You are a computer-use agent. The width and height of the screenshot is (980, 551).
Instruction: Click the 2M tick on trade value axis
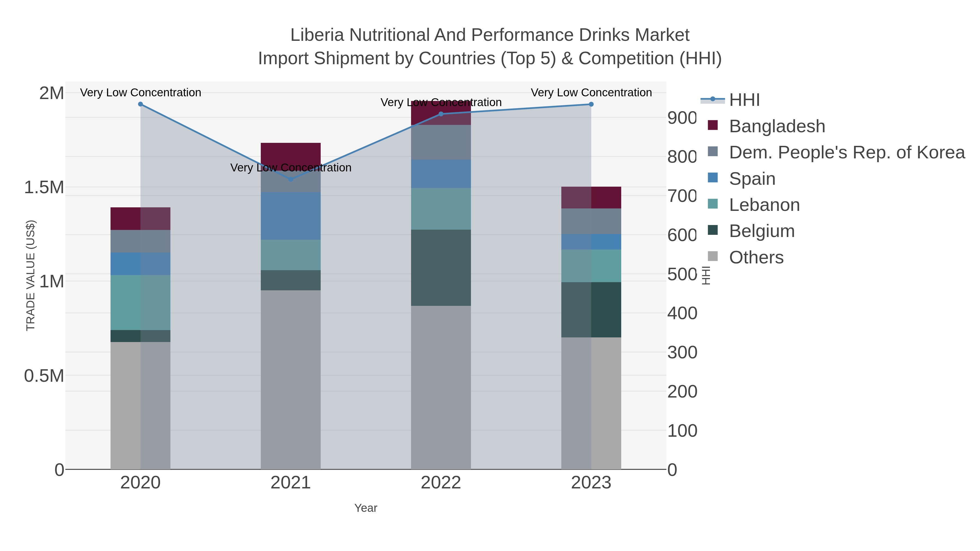tap(52, 93)
